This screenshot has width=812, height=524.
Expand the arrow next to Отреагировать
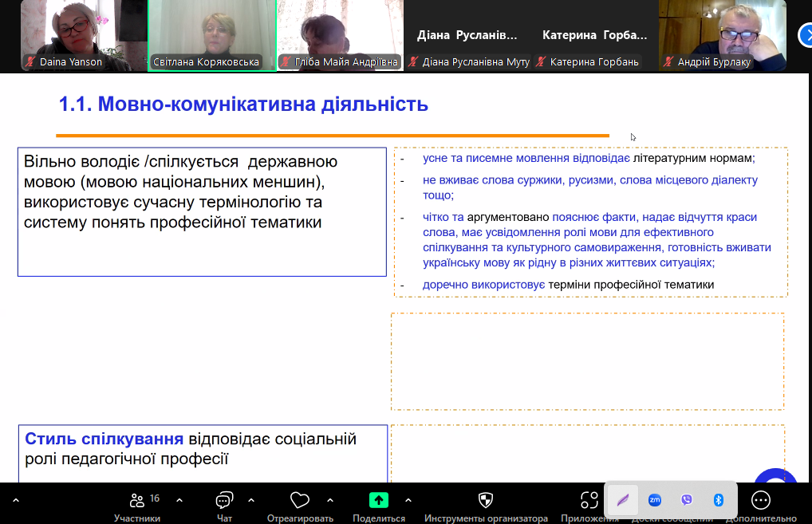pos(330,500)
